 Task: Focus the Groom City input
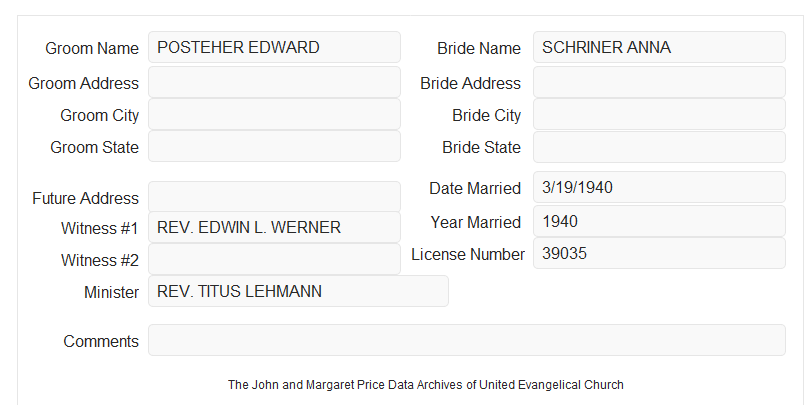coord(274,114)
